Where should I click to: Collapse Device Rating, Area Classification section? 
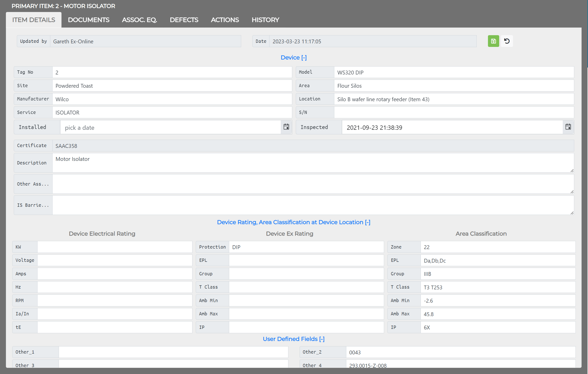(x=293, y=222)
